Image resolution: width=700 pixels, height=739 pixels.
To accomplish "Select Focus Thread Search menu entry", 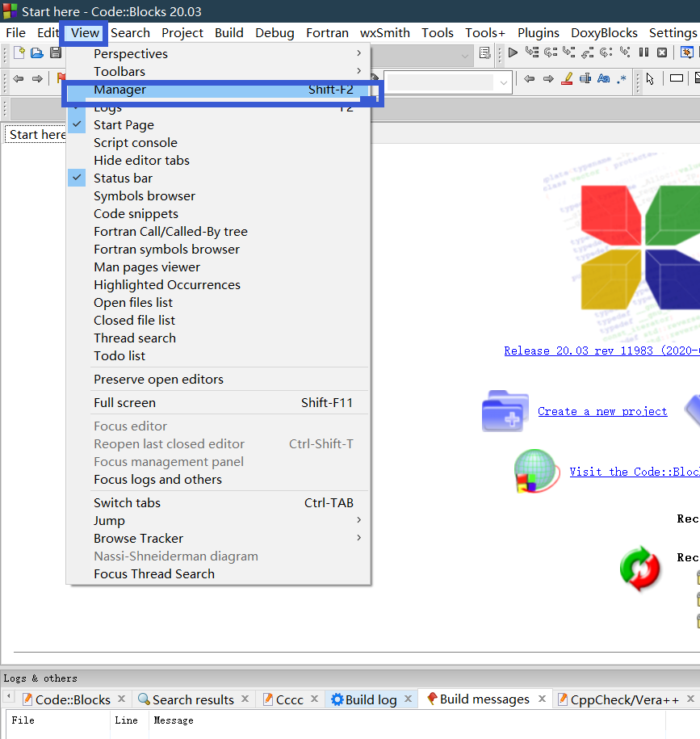I will [x=218, y=574].
